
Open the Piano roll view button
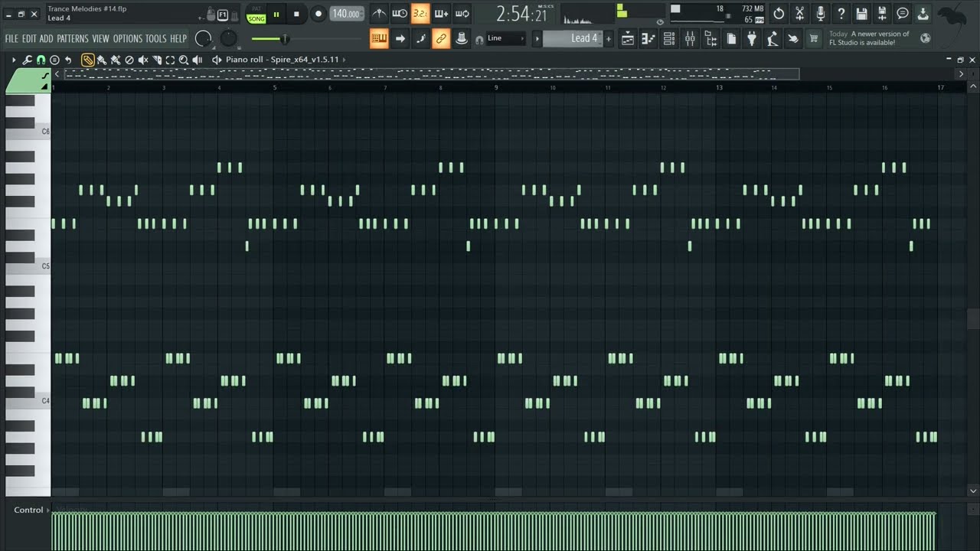(x=648, y=39)
